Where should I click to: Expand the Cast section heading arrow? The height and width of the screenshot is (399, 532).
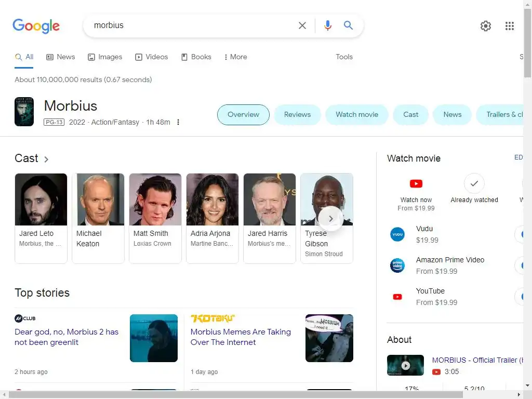tap(46, 159)
